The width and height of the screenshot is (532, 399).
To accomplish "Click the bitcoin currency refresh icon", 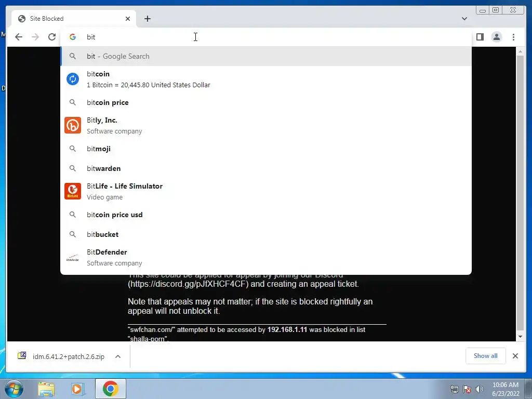I will (x=73, y=79).
